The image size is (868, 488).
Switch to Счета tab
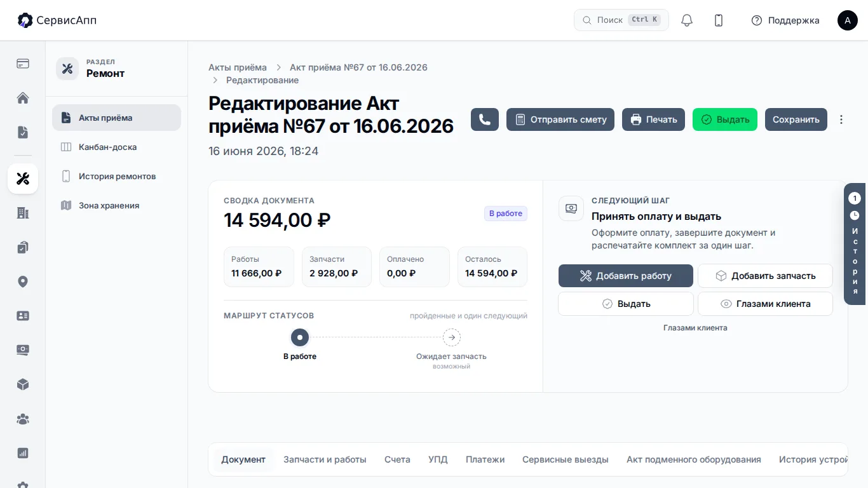pyautogui.click(x=397, y=459)
